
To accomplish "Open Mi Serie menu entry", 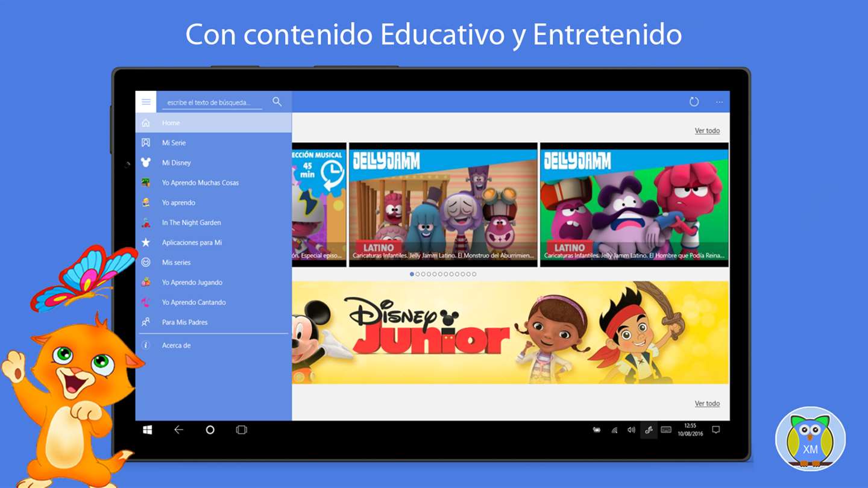I will click(213, 143).
